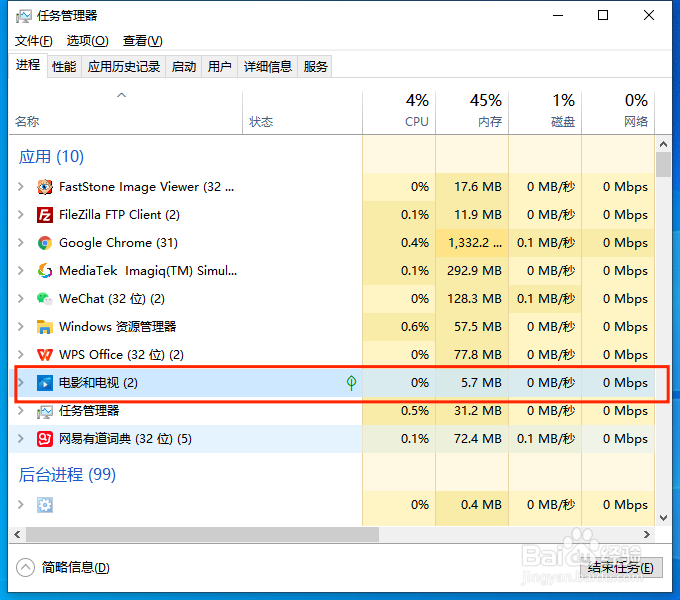Viewport: 680px width, 600px height.
Task: Click Chrome memory value 1,332.2
Action: tap(472, 243)
